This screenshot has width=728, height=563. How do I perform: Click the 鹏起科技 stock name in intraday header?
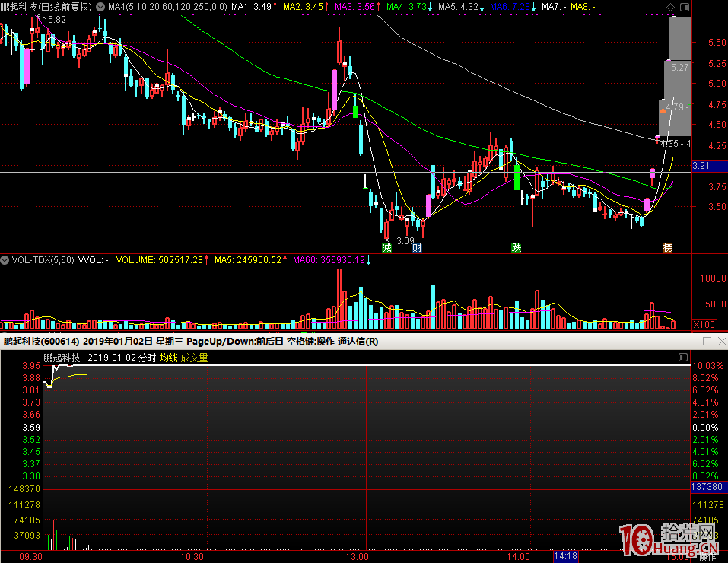click(62, 358)
